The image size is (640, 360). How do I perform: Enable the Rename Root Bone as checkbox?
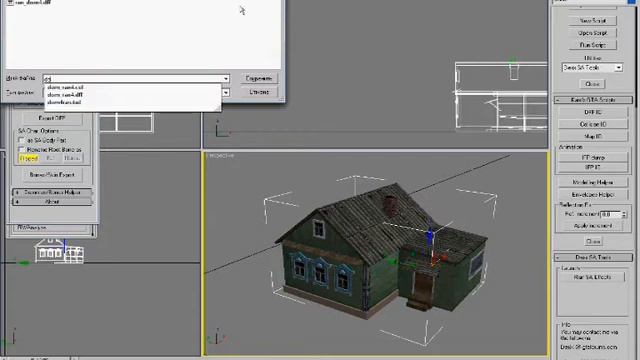pos(22,149)
